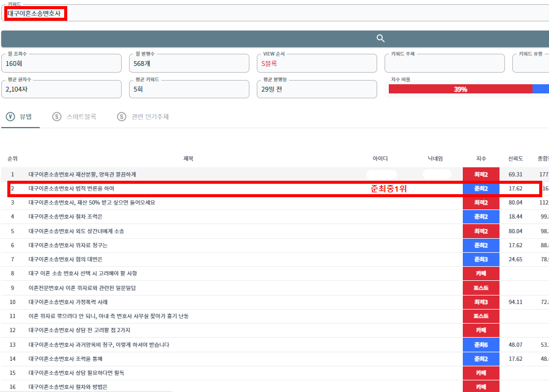Click the empty 키워드 주제 field

[x=444, y=64]
